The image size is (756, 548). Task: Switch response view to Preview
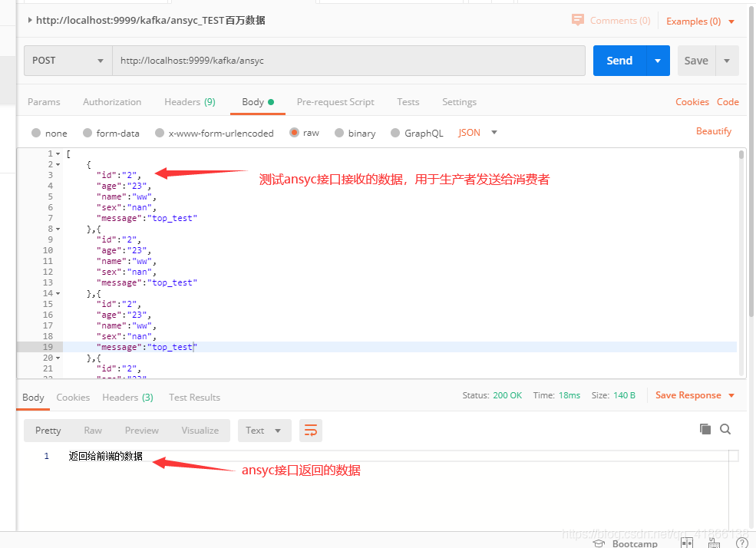click(142, 431)
